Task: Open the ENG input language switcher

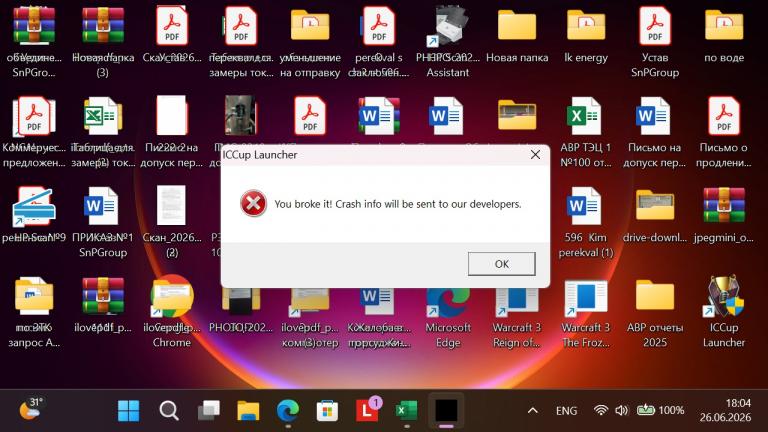Action: 566,410
